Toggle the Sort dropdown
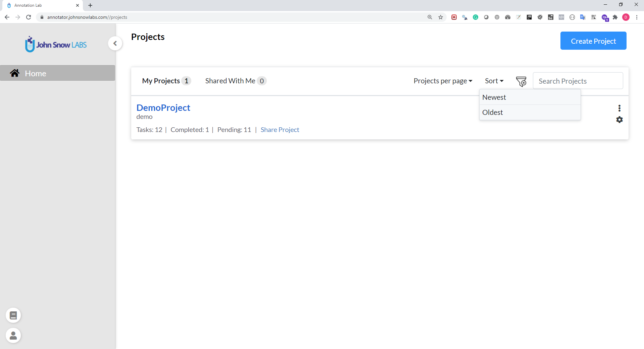Image resolution: width=644 pixels, height=349 pixels. coord(494,81)
